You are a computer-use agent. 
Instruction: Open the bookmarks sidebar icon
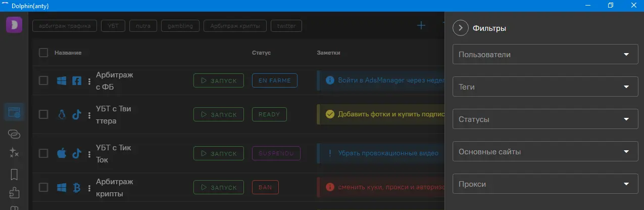pos(14,175)
